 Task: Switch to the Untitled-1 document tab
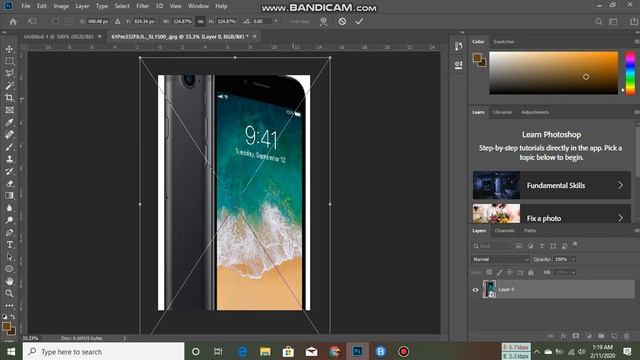58,36
